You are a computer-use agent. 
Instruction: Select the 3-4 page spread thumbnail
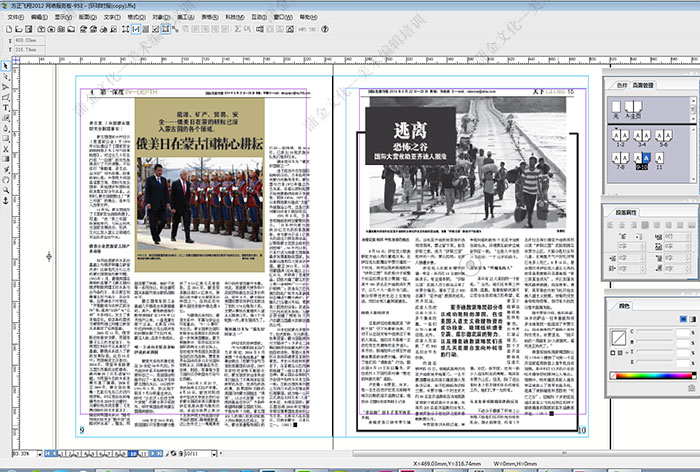pos(642,138)
